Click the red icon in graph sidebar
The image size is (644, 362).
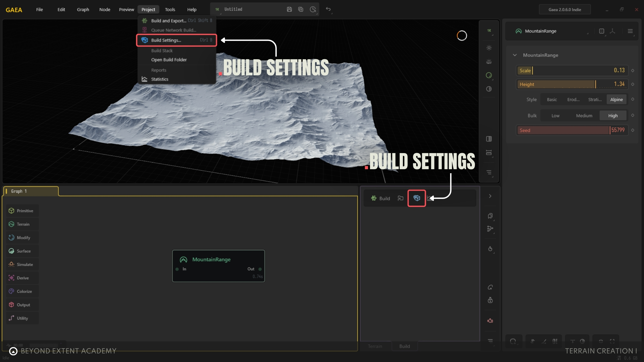[x=490, y=321]
